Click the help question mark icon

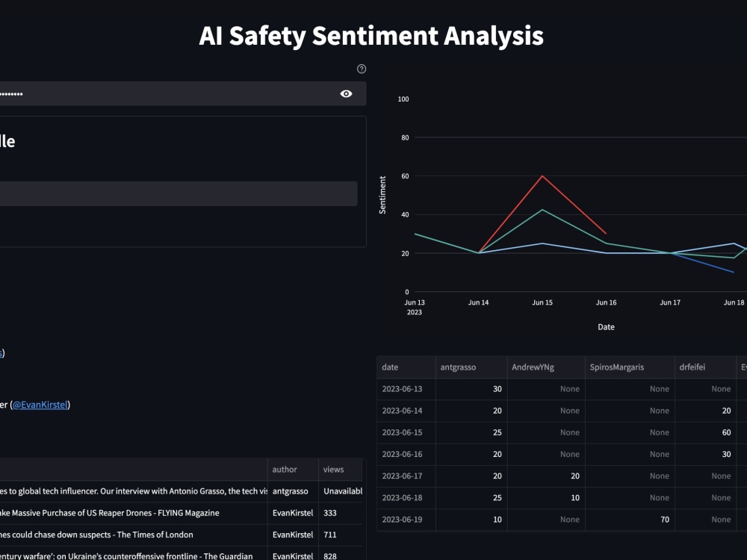[x=362, y=69]
